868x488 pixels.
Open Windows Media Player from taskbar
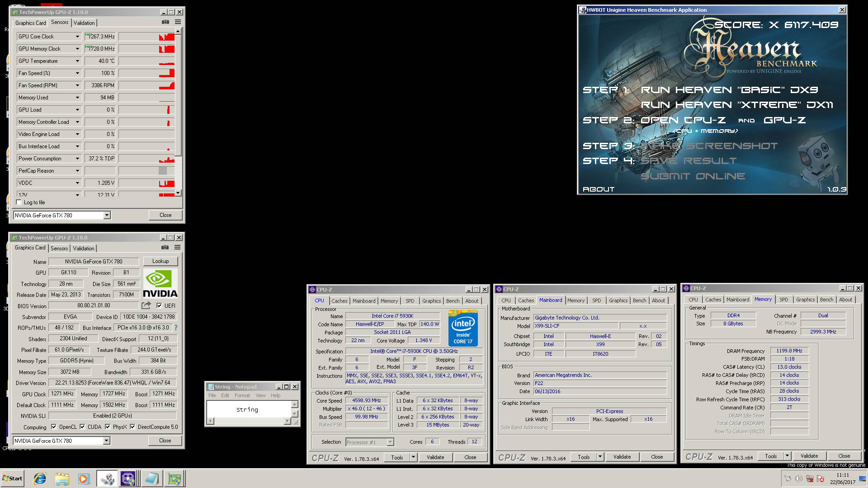84,479
